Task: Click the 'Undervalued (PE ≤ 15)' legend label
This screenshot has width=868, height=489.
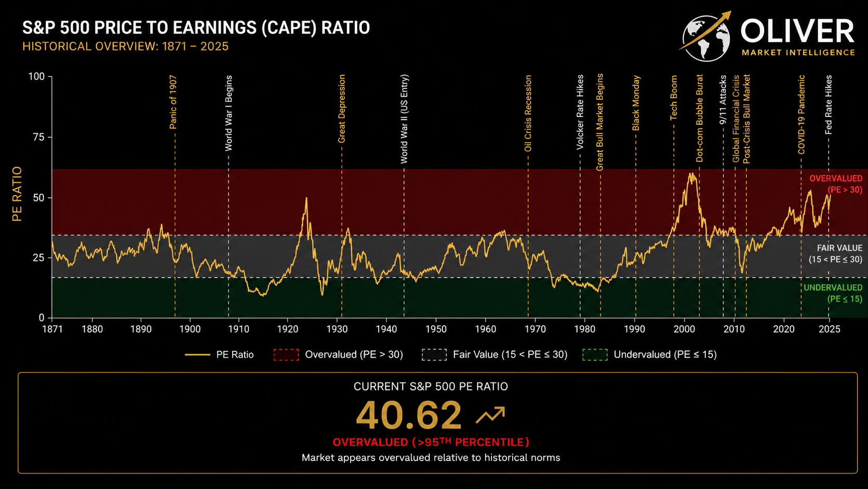Action: pos(665,355)
